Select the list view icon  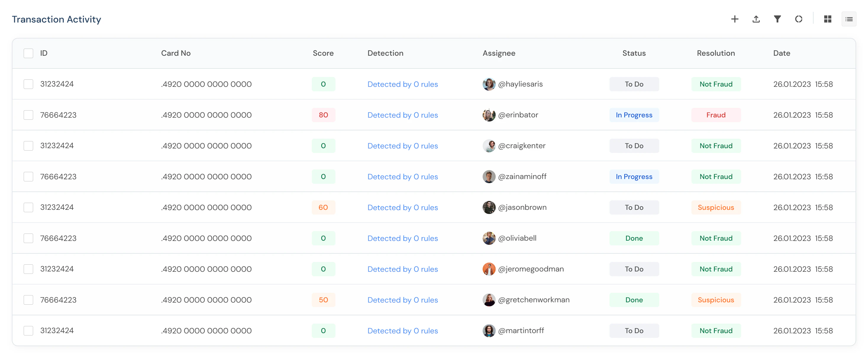tap(849, 19)
